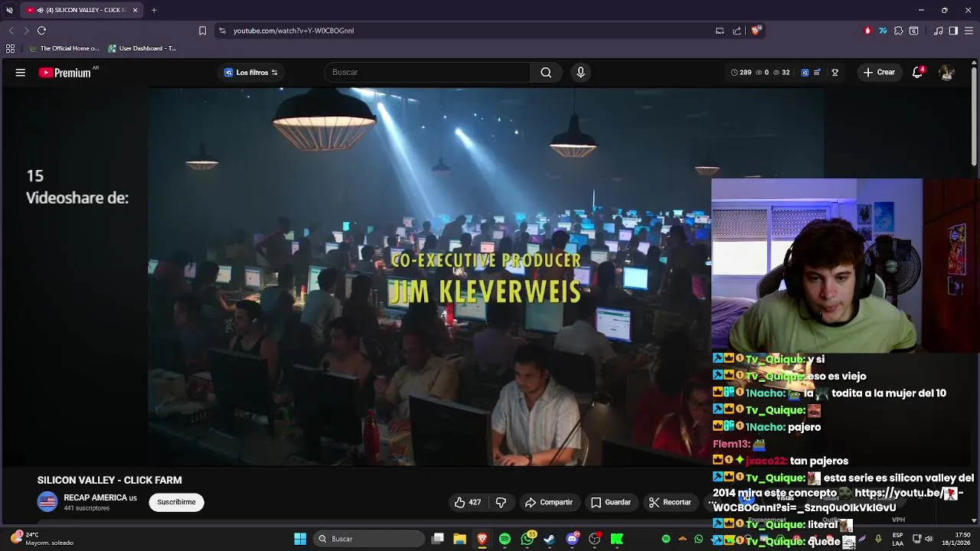Open a new browser tab
The height and width of the screenshot is (551, 980).
click(x=154, y=10)
